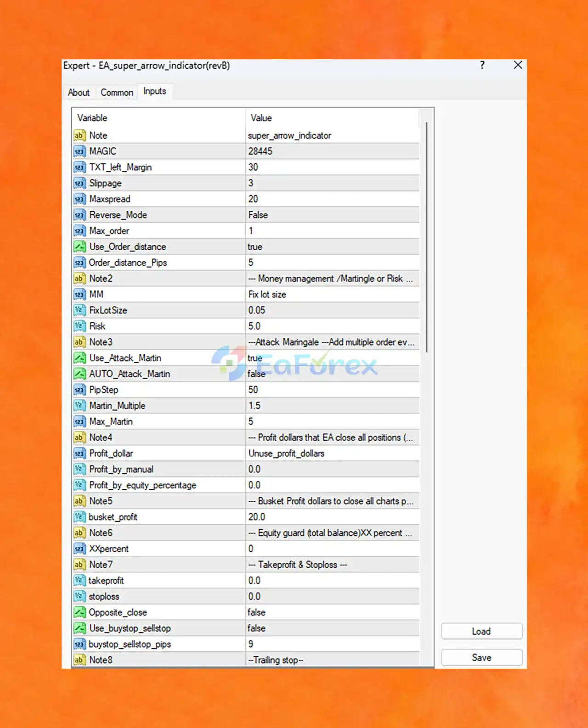Click the boolean icon beside Opposite_close
Image resolution: width=588 pixels, height=728 pixels.
[80, 612]
